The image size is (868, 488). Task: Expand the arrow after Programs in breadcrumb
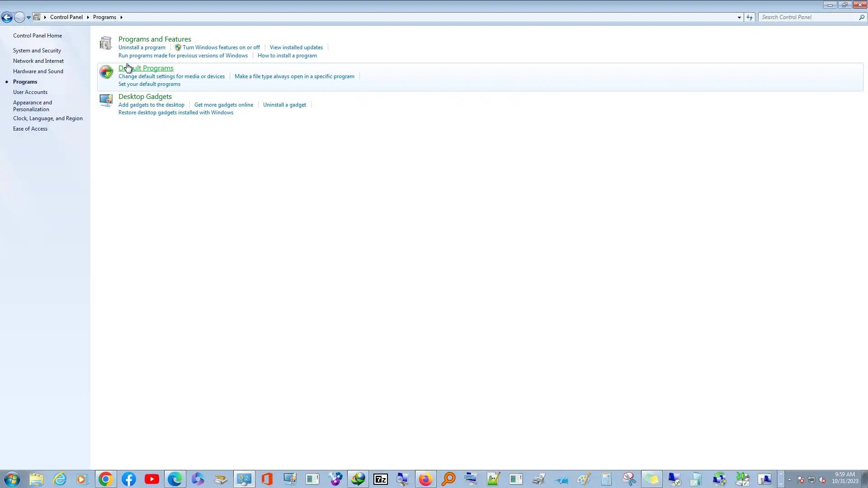point(121,17)
